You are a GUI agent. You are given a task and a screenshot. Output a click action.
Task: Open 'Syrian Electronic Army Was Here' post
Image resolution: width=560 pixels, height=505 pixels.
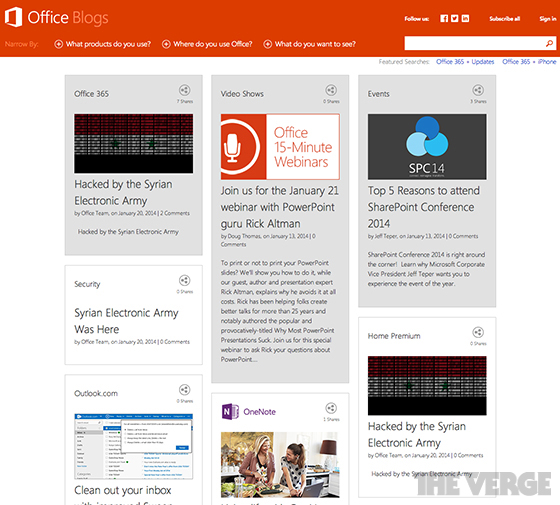point(126,321)
